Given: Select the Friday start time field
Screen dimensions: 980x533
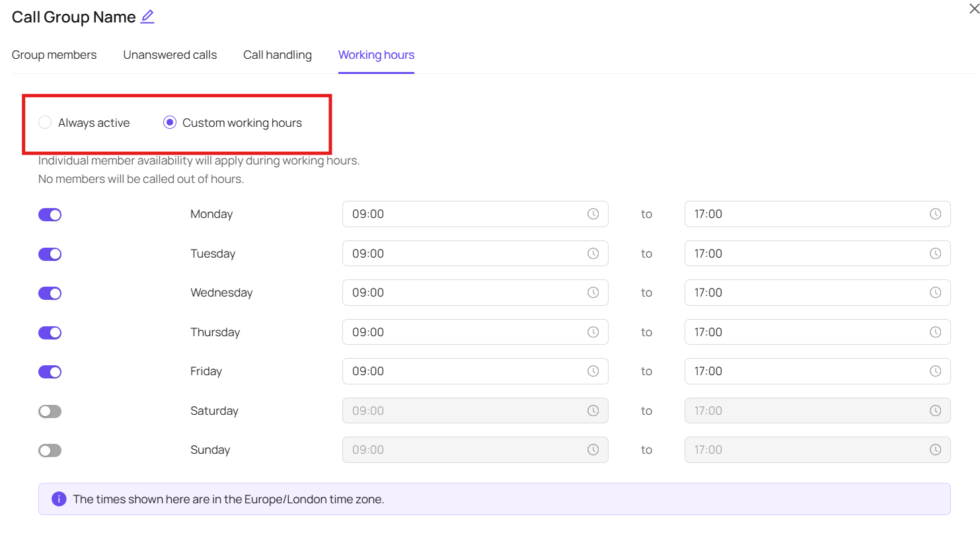Looking at the screenshot, I should click(475, 371).
